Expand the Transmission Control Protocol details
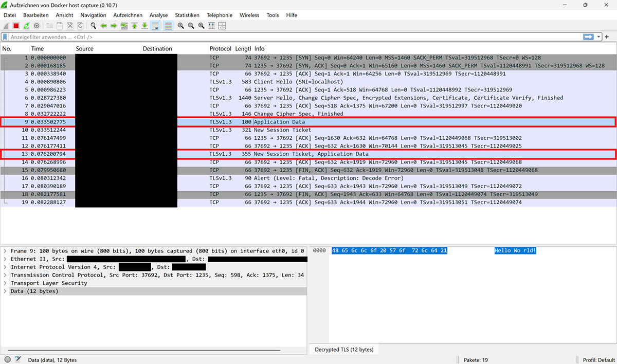The width and height of the screenshot is (617, 364). click(5, 275)
